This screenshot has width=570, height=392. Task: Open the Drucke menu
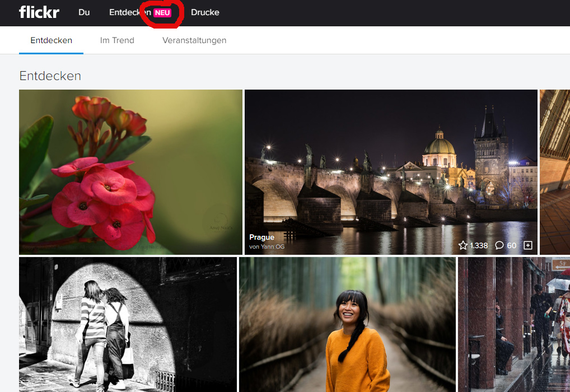pyautogui.click(x=205, y=12)
